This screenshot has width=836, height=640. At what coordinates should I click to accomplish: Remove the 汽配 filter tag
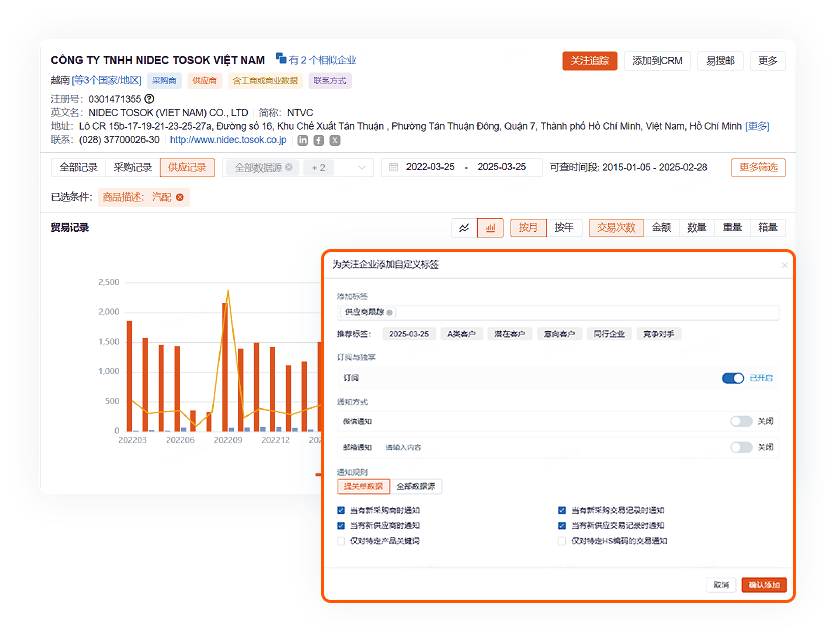[x=180, y=198]
